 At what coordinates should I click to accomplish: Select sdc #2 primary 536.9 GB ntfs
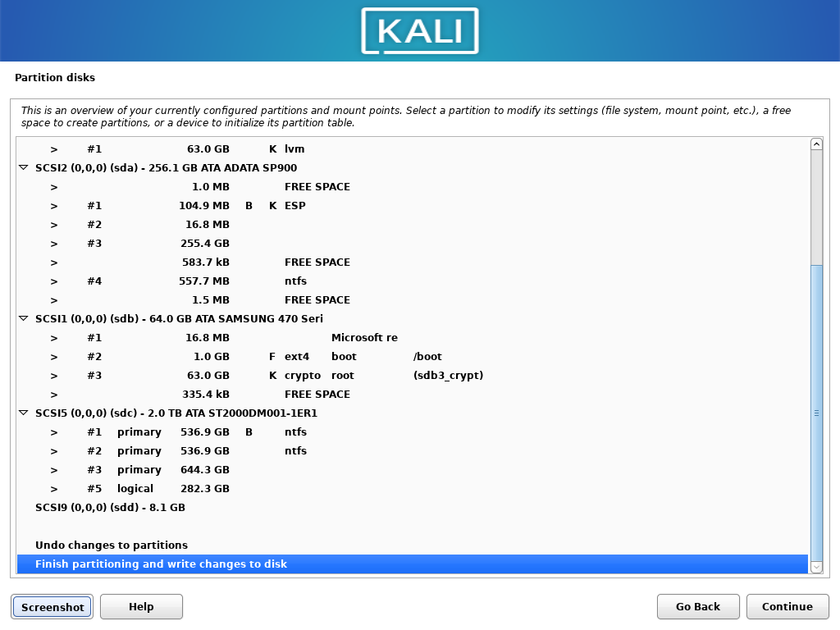tap(413, 450)
